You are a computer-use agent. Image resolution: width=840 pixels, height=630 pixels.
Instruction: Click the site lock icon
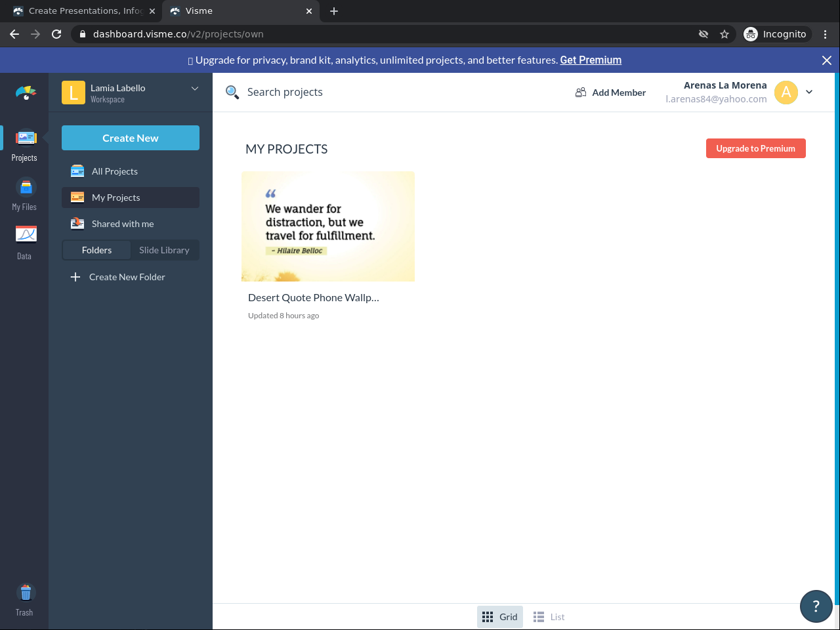coord(83,34)
